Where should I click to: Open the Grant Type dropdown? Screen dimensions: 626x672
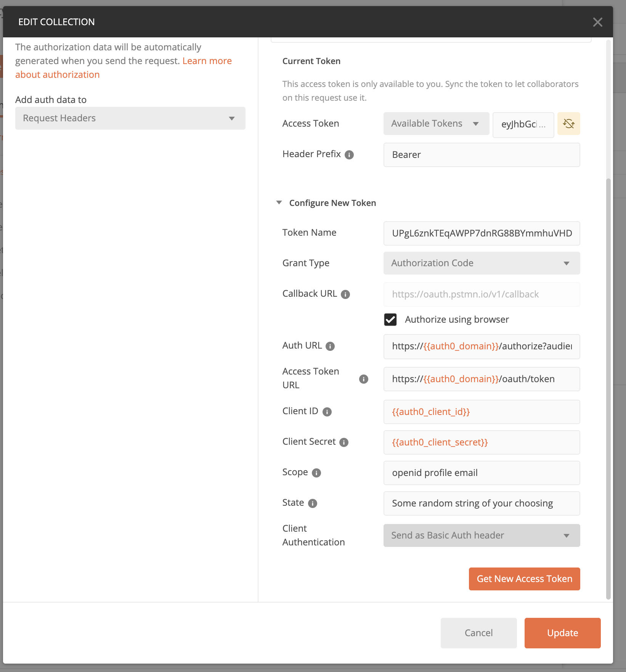click(482, 263)
